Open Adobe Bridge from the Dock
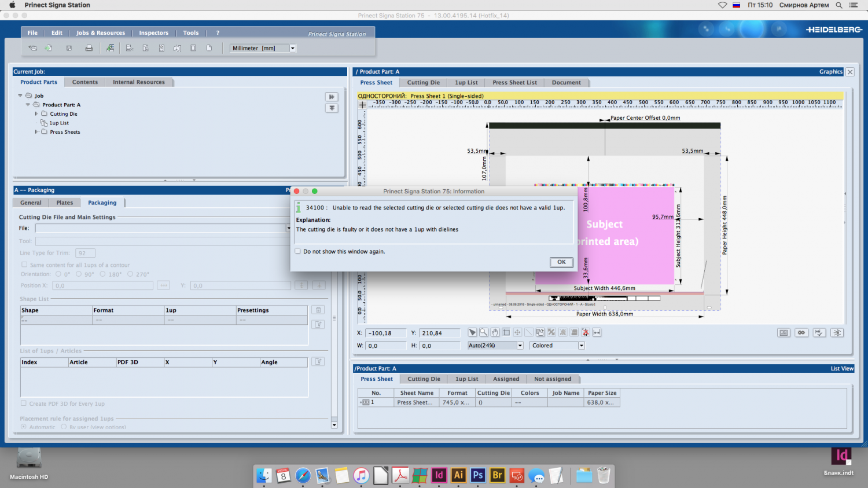 497,475
